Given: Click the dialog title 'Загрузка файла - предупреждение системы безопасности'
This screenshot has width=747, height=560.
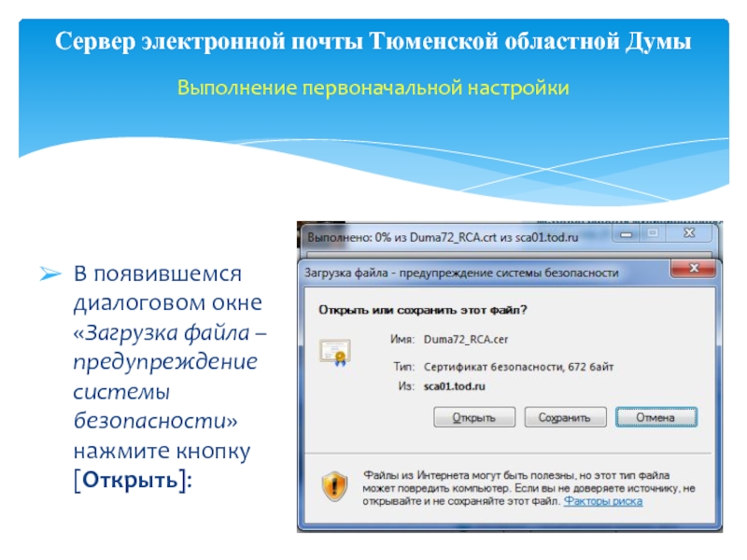Looking at the screenshot, I should [x=461, y=273].
